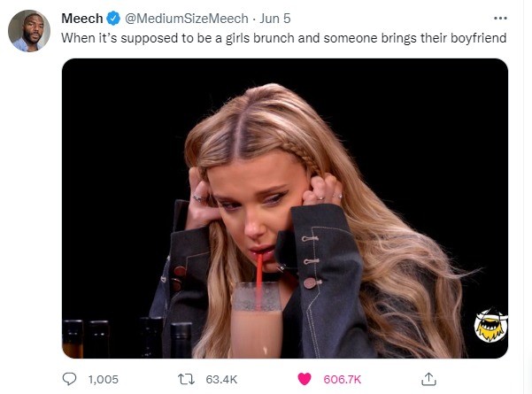The image size is (532, 394).
Task: Click the dark bottles at photo's bottom-left
Action: (127, 339)
